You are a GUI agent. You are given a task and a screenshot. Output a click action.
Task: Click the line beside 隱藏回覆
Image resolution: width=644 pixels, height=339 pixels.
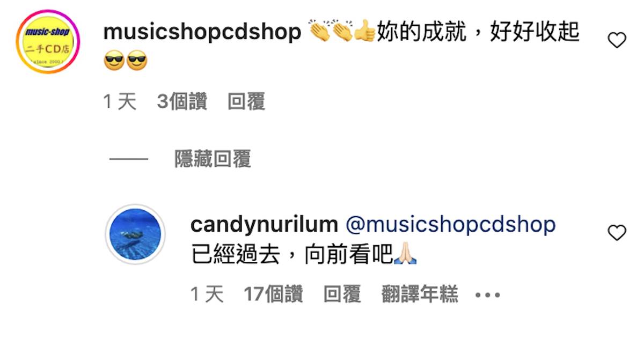(x=128, y=159)
